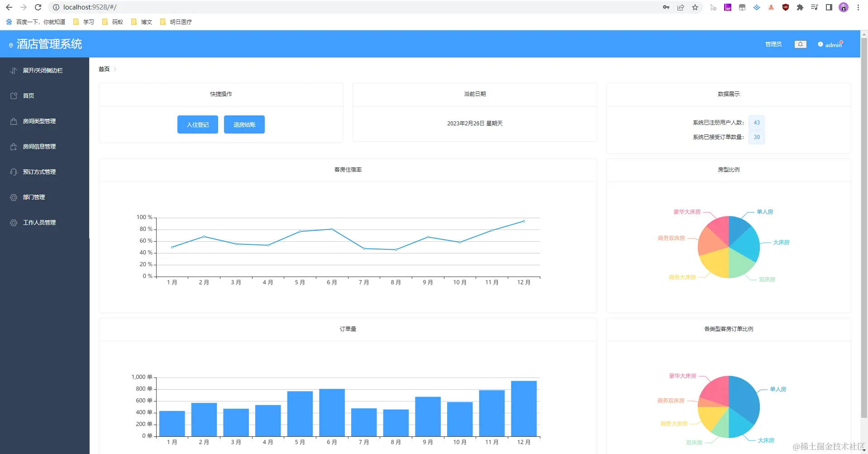The width and height of the screenshot is (868, 454).
Task: Click the 6月 bar in 订单量 chart
Action: coord(332,413)
